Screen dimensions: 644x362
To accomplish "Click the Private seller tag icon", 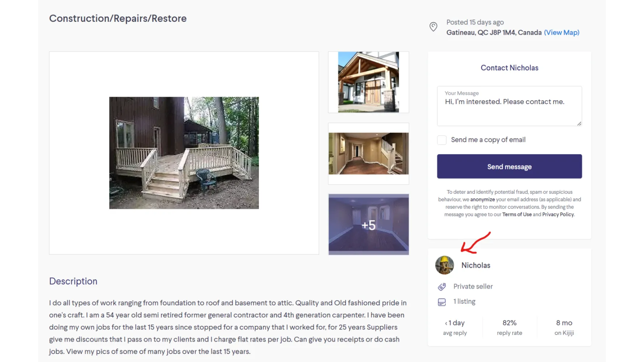I will [x=442, y=287].
